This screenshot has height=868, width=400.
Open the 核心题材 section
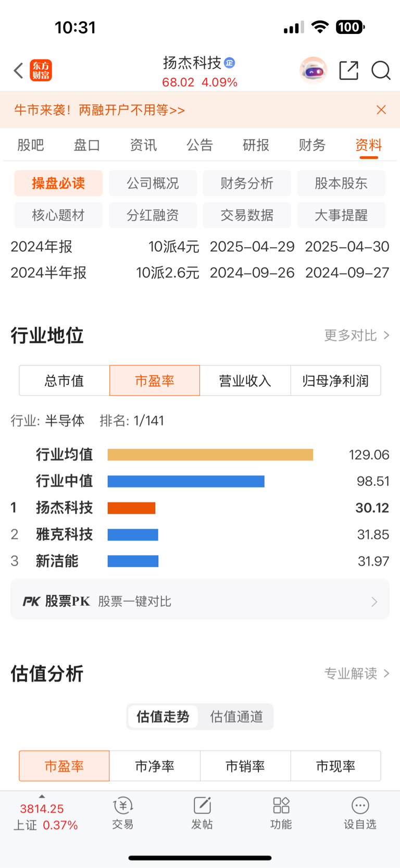point(58,215)
